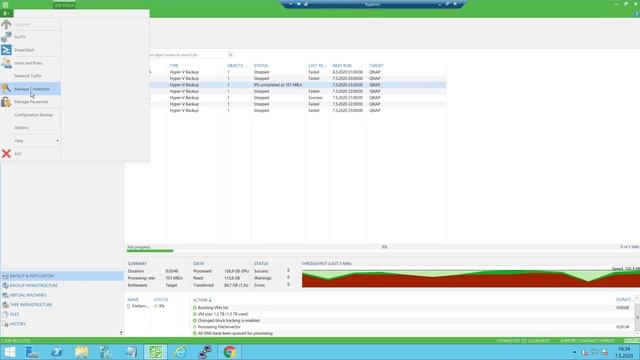This screenshot has width=640, height=360.
Task: Open the Options menu entry
Action: (31, 128)
